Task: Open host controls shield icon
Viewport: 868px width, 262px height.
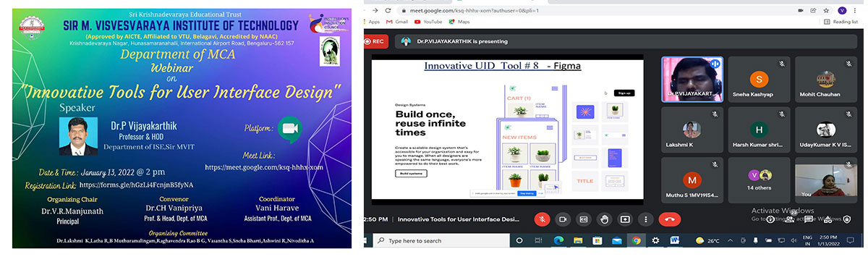Action: [847, 219]
